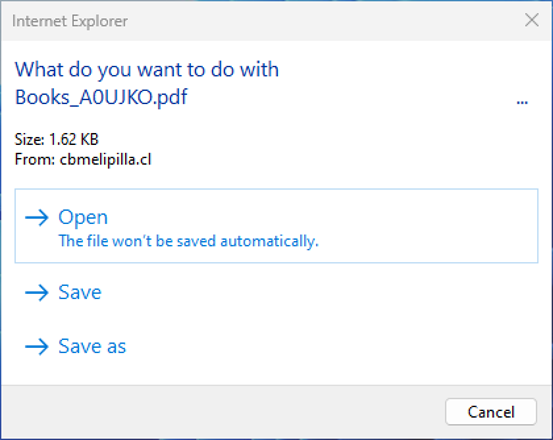
Task: Click blank area right of Save as
Action: pyautogui.click(x=332, y=347)
